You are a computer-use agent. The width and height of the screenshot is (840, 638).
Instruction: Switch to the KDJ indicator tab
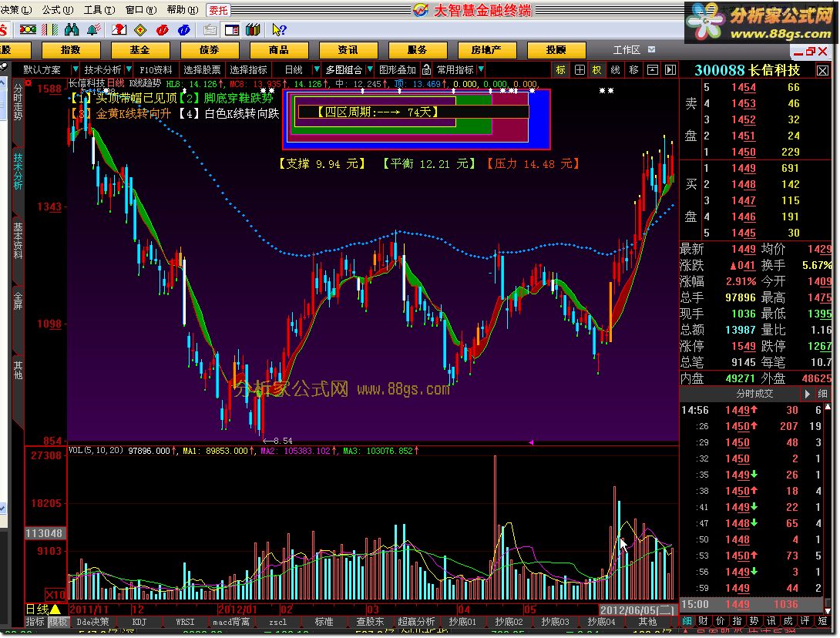(139, 622)
